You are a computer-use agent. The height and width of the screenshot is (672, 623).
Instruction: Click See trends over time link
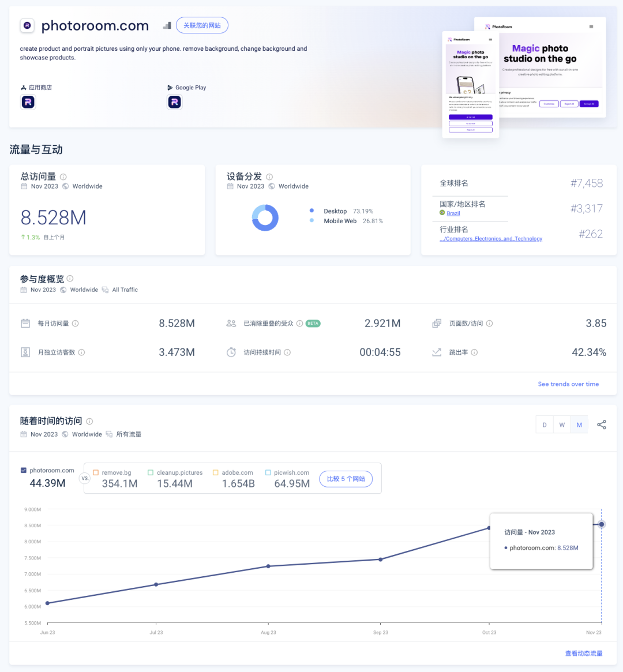568,384
